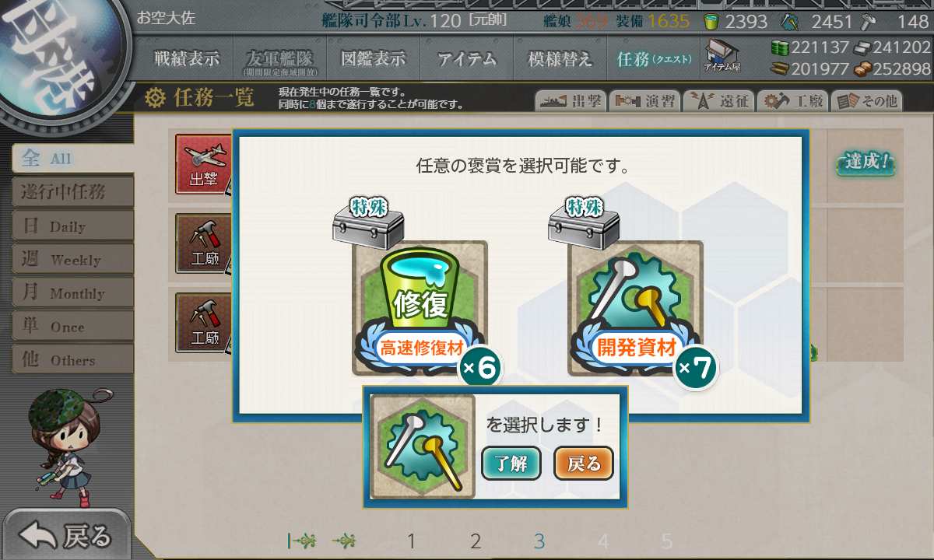The width and height of the screenshot is (934, 560).
Task: Select the 高速修復材 repair bucket reward
Action: 420,308
